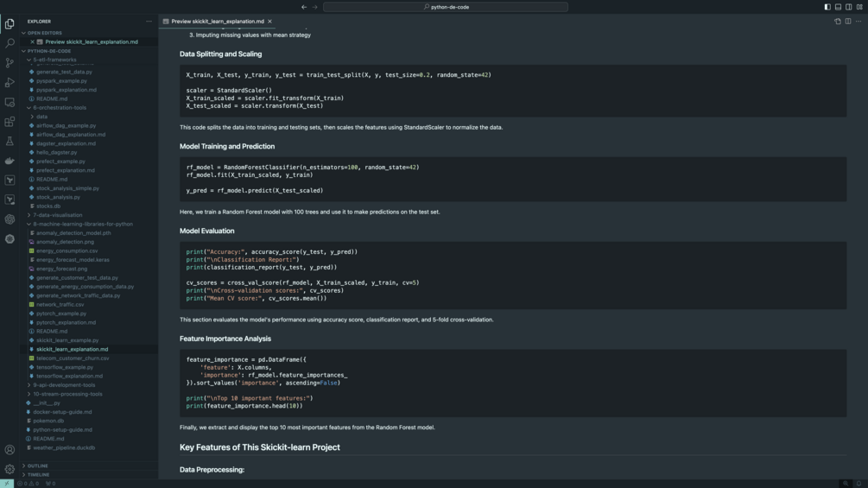Open the Docker view in activity bar
The width and height of the screenshot is (868, 488).
coord(10,162)
